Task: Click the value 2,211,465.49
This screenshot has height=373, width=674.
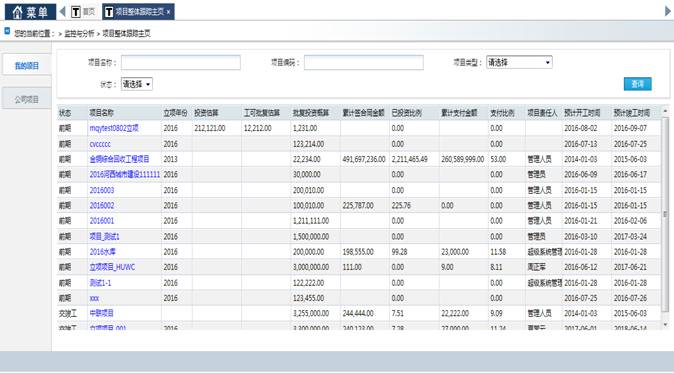Action: coord(410,159)
